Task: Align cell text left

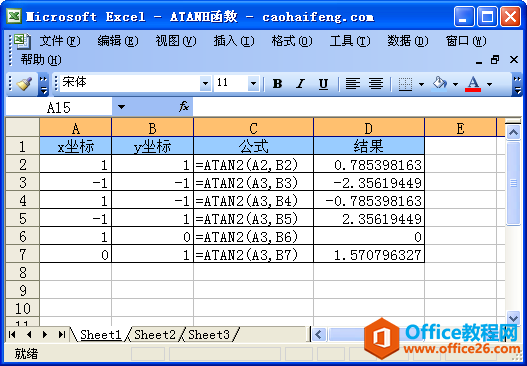Action: point(353,83)
